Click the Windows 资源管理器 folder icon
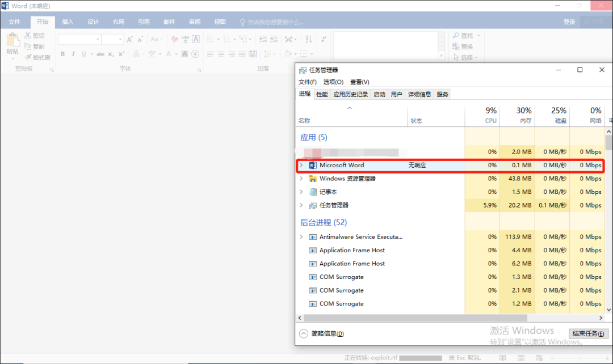 pos(312,179)
